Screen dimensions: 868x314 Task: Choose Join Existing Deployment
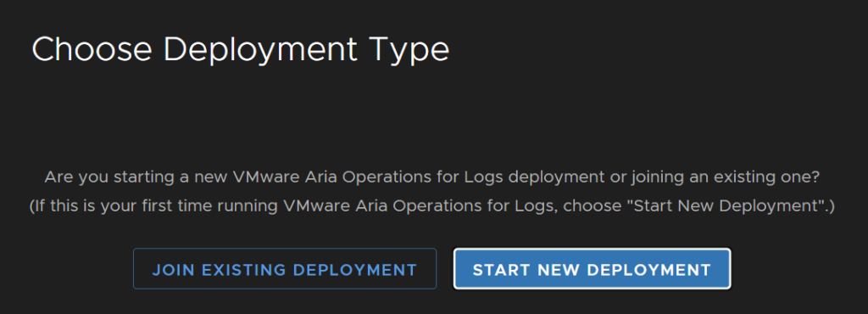tap(285, 269)
